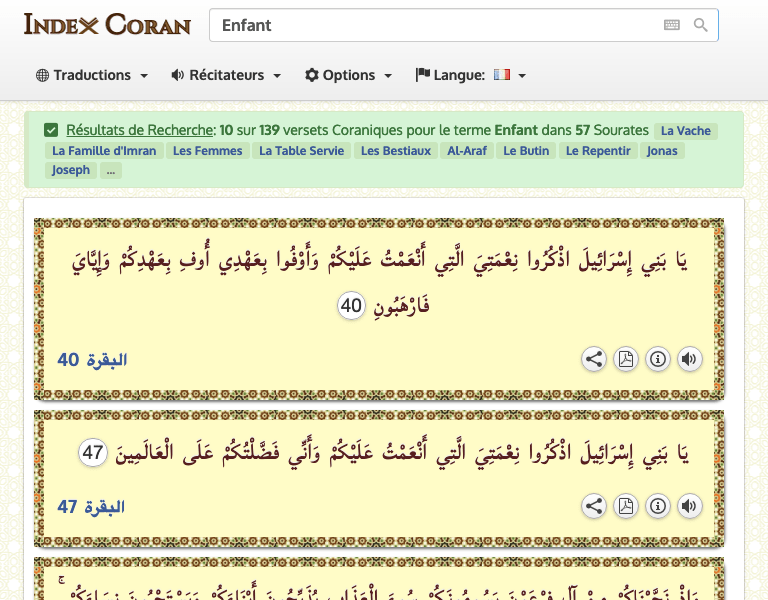Share verse 47 using share icon
Screen dimensions: 768x600
[594, 507]
